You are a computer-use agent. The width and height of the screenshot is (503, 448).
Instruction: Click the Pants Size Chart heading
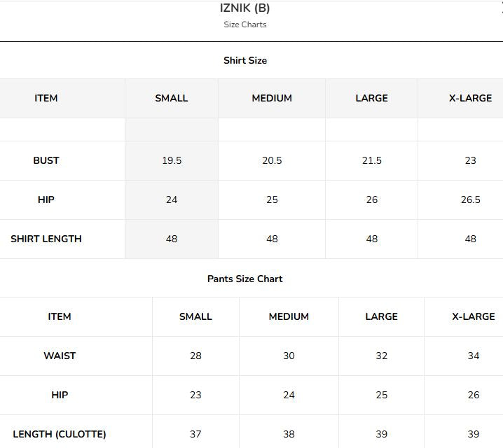pos(245,279)
